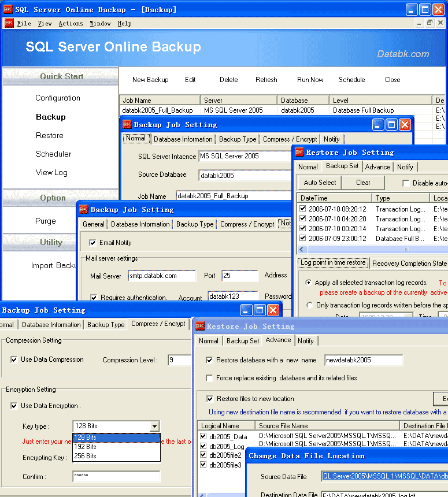The image size is (448, 497).
Task: Choose 192 Bits in Key type list
Action: click(116, 447)
